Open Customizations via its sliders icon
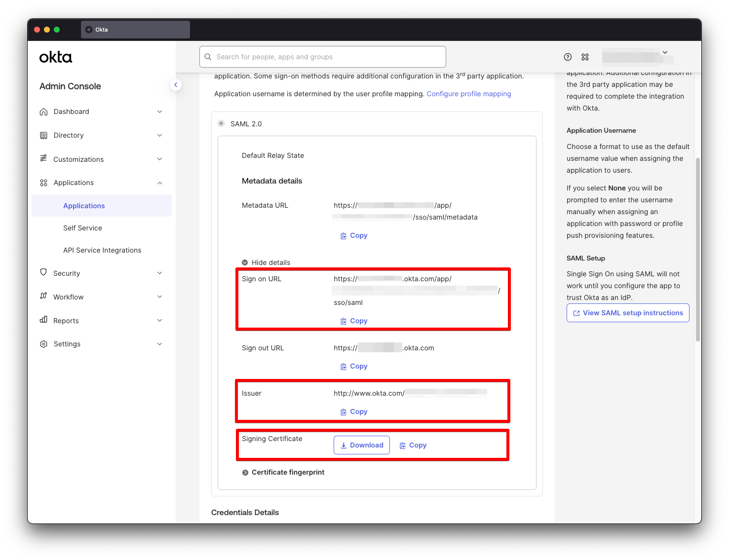The image size is (729, 560). 44,159
